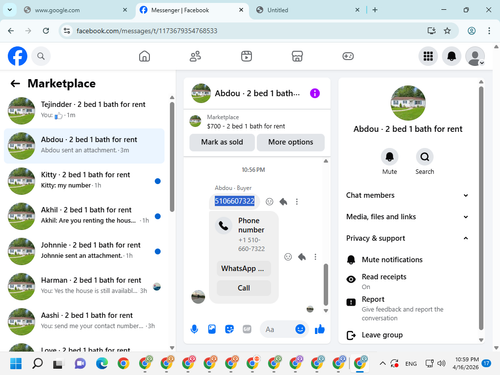
Task: Open Akhil conversation
Action: click(84, 216)
